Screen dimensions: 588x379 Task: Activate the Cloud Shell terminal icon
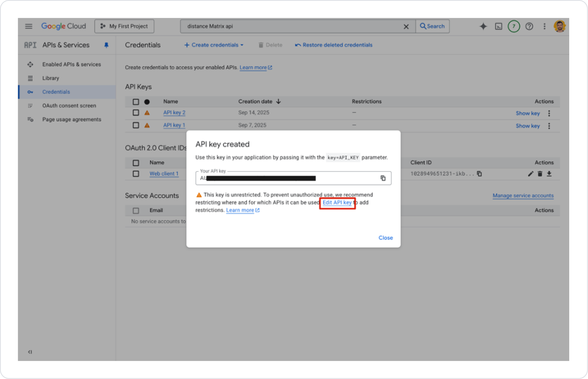498,26
